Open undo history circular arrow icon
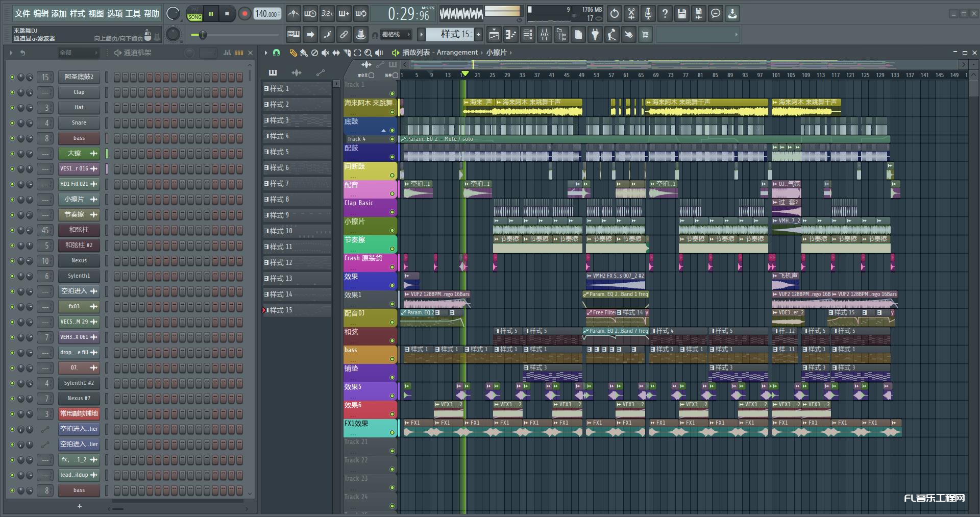Image resolution: width=980 pixels, height=517 pixels. coord(615,14)
